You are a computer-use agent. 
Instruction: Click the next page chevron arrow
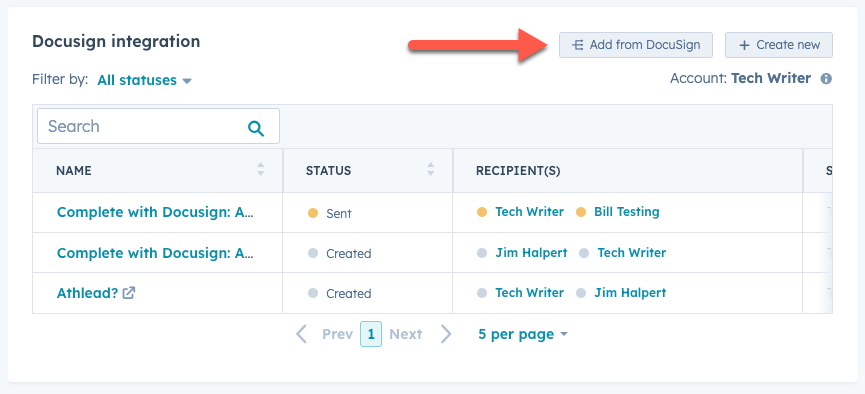pos(446,334)
